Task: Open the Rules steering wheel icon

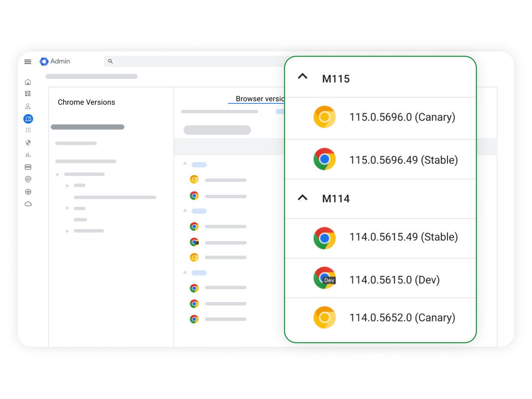Action: click(x=28, y=192)
